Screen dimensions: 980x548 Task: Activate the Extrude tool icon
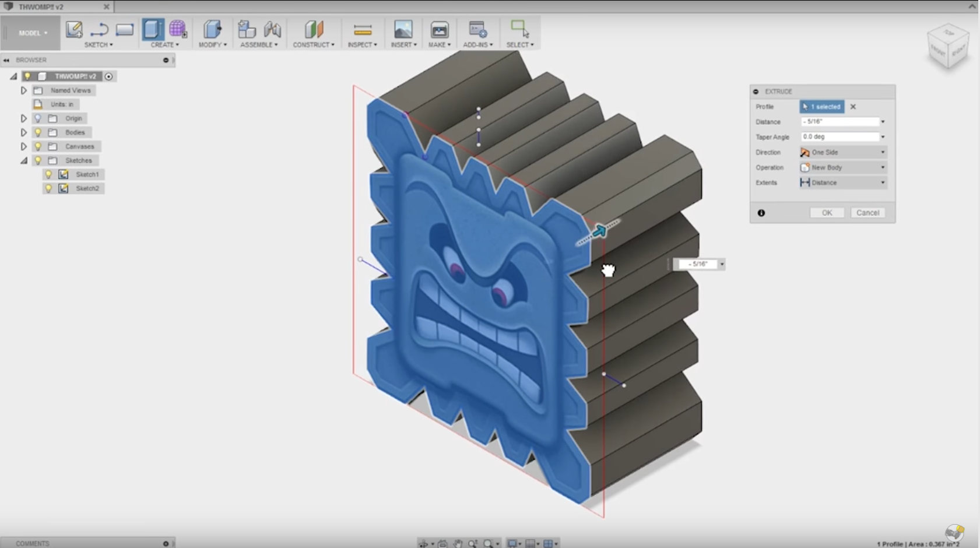tap(153, 29)
